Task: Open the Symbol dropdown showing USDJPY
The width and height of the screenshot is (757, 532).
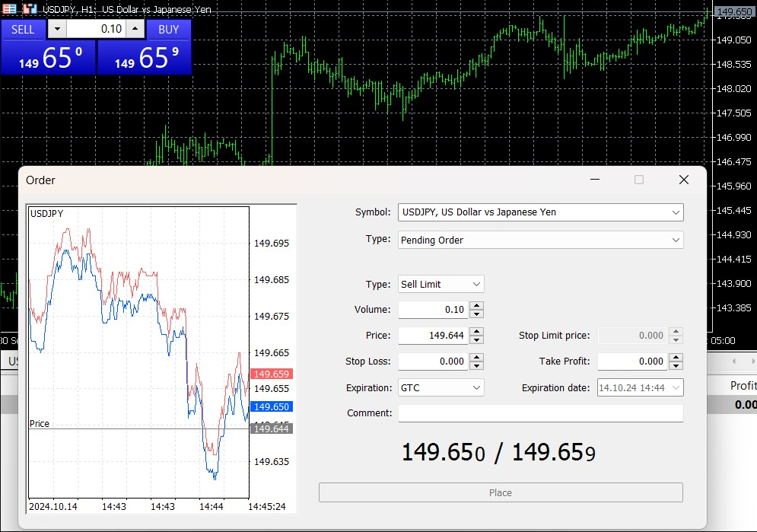Action: pyautogui.click(x=540, y=212)
